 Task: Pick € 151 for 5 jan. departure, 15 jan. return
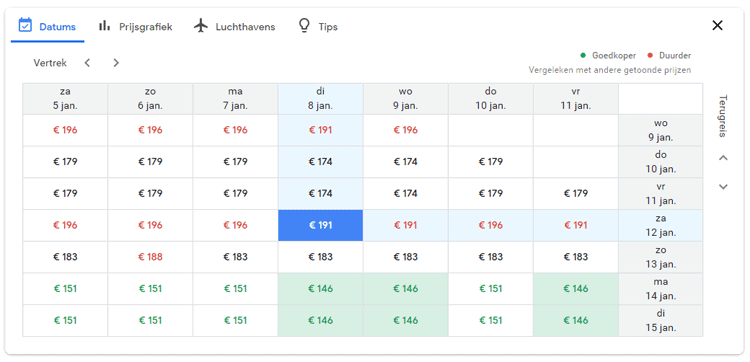click(65, 320)
